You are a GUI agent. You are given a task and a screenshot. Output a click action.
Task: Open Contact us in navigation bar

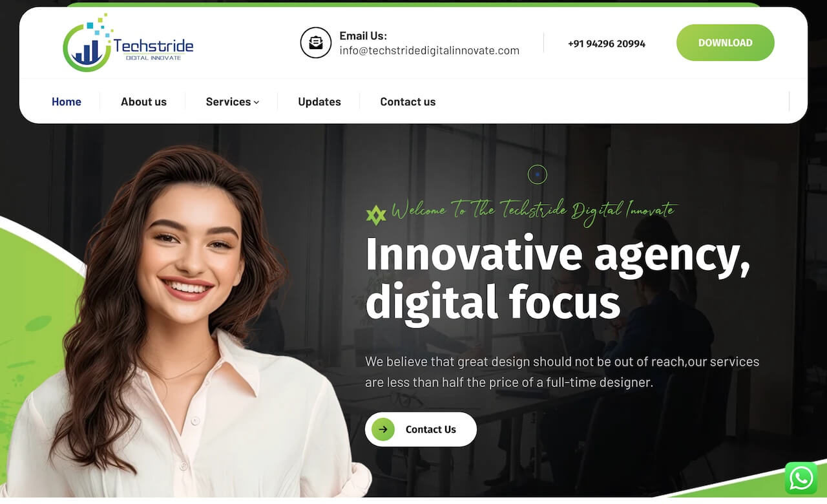[408, 101]
